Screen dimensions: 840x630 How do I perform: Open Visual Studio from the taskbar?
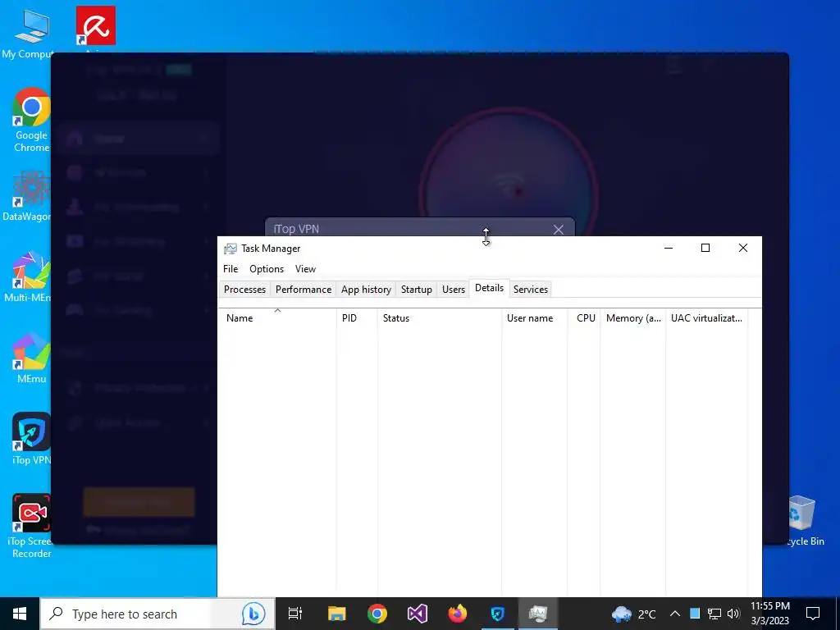[418, 614]
